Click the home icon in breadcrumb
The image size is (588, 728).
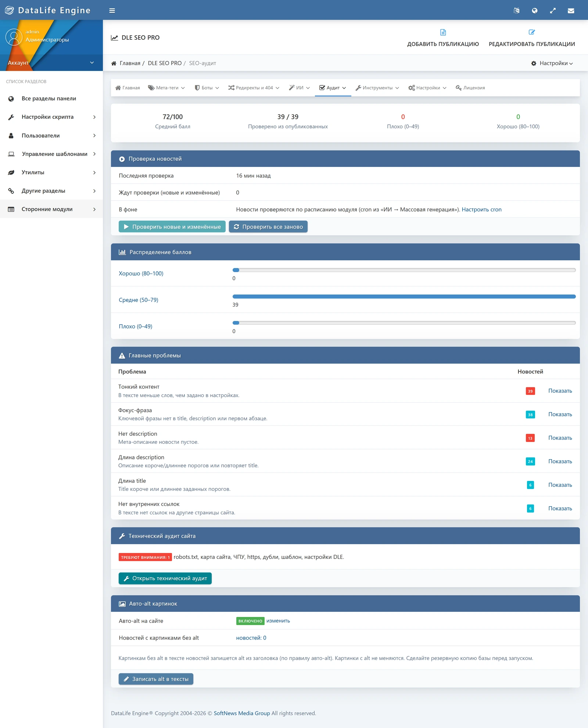[x=114, y=63]
